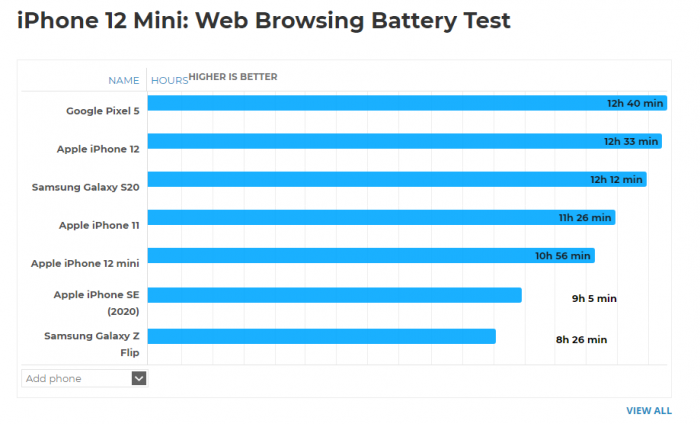Click the 9h 5 min value label
Image resolution: width=700 pixels, height=424 pixels.
594,298
